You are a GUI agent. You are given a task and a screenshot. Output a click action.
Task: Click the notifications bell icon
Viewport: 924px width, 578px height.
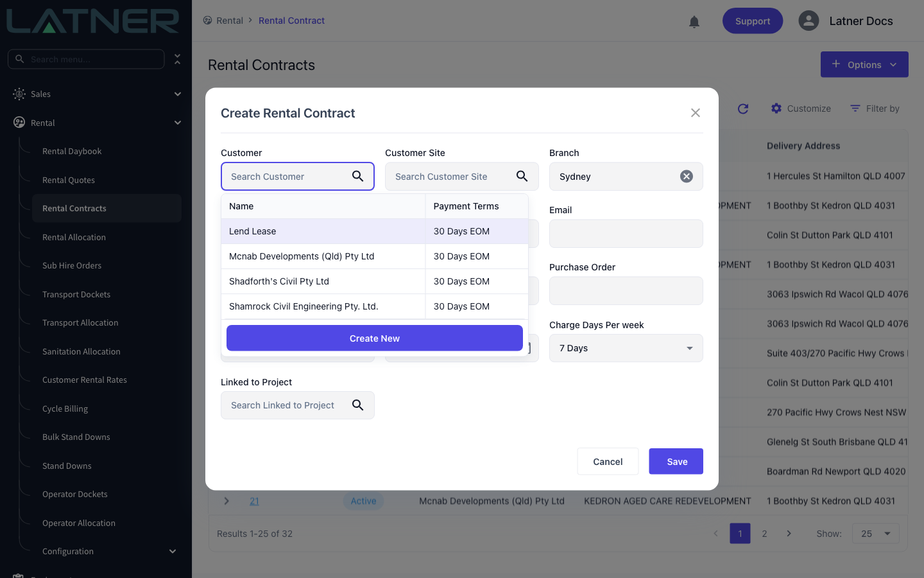(694, 22)
